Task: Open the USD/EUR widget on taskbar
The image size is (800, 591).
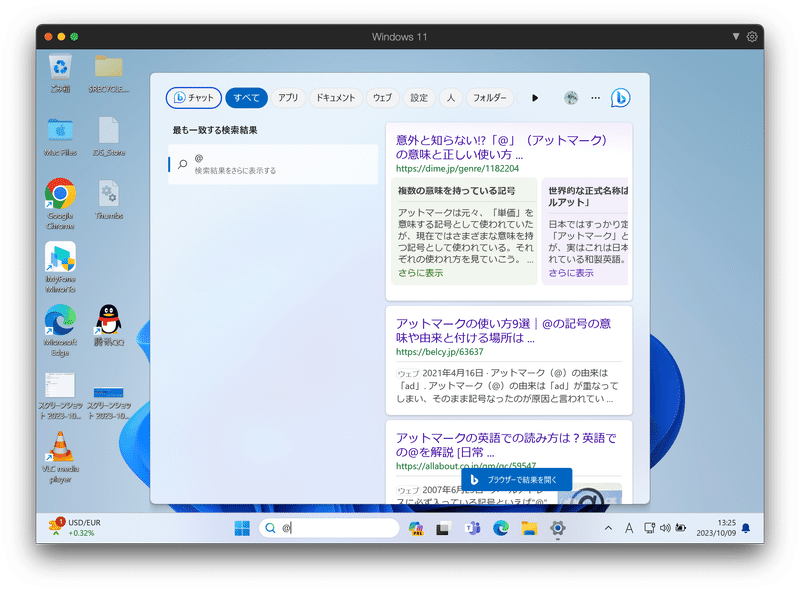Action: click(x=74, y=528)
